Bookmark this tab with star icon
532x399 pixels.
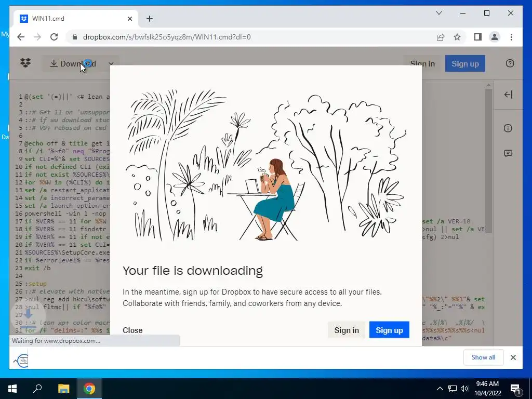pyautogui.click(x=457, y=37)
